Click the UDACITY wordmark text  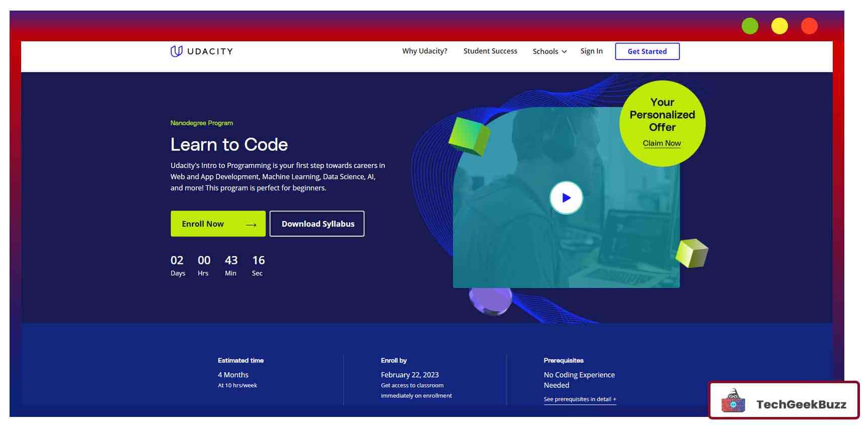pos(210,51)
